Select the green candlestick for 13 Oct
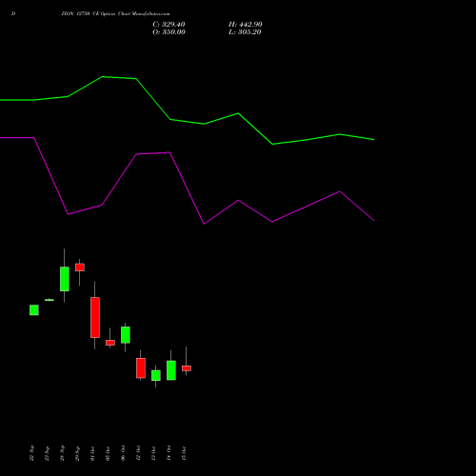The width and height of the screenshot is (476, 476). point(156,375)
